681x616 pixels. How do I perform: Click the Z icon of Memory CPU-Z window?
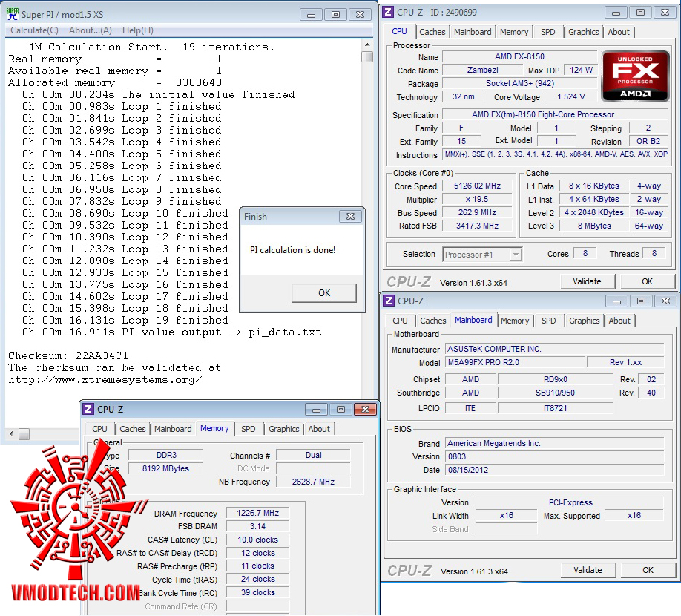[88, 409]
